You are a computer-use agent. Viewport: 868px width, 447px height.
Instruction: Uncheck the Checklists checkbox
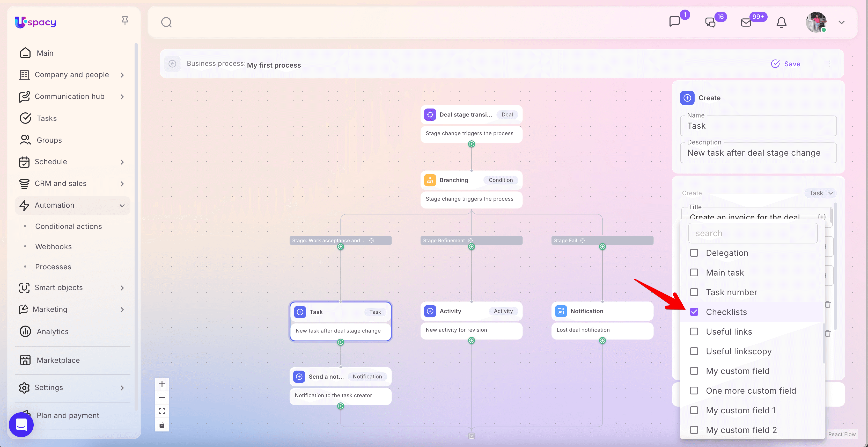pos(694,312)
